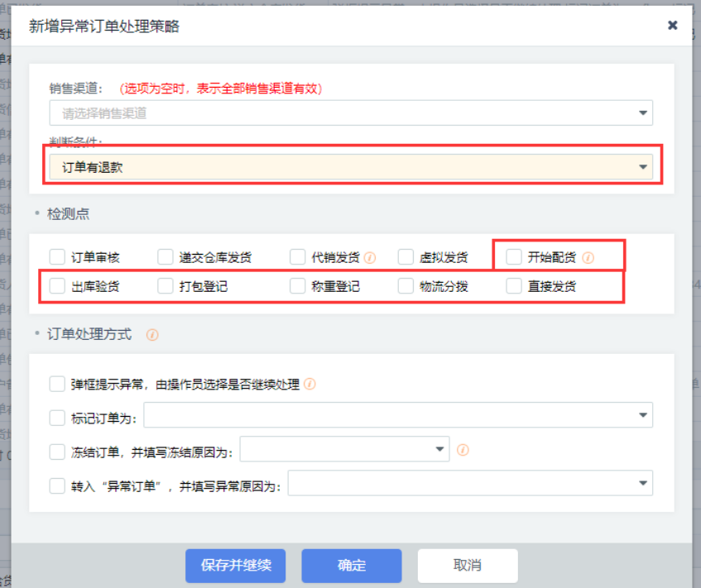The height and width of the screenshot is (588, 701).
Task: Enable 弹框提示异常 handling checkbox
Action: (57, 384)
